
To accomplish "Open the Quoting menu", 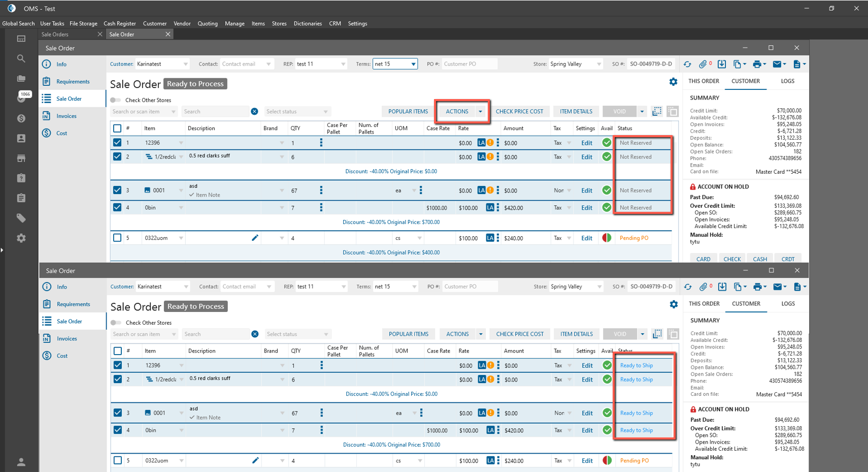I will point(208,23).
